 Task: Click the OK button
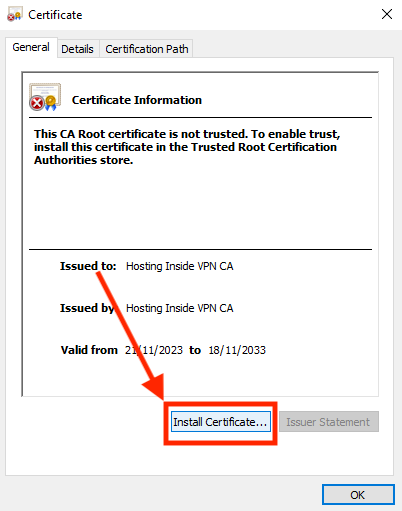point(358,495)
